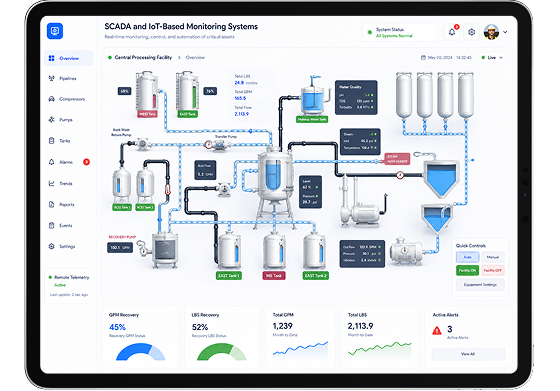Click the View All alerts button
Screen dimensions: 560x391
[x=468, y=354]
